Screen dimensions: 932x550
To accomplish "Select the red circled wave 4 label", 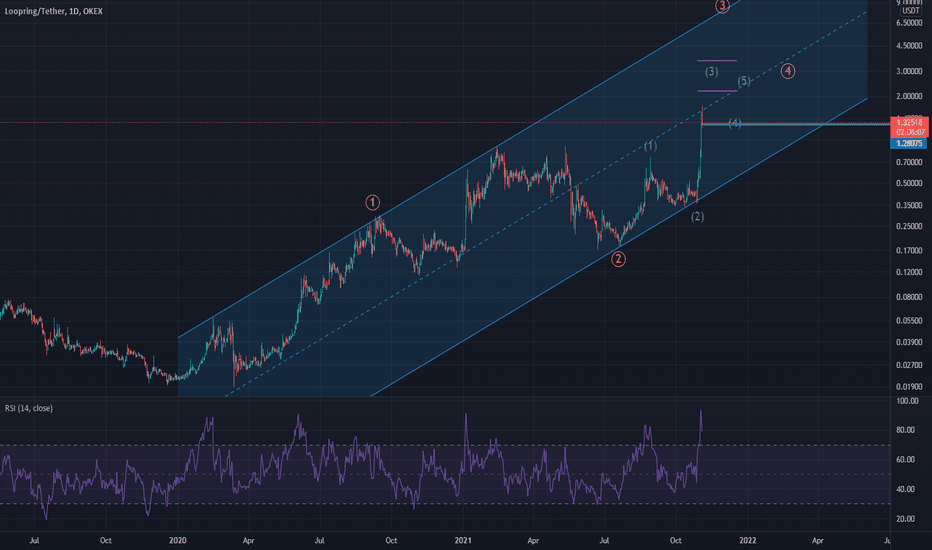I will tap(788, 71).
